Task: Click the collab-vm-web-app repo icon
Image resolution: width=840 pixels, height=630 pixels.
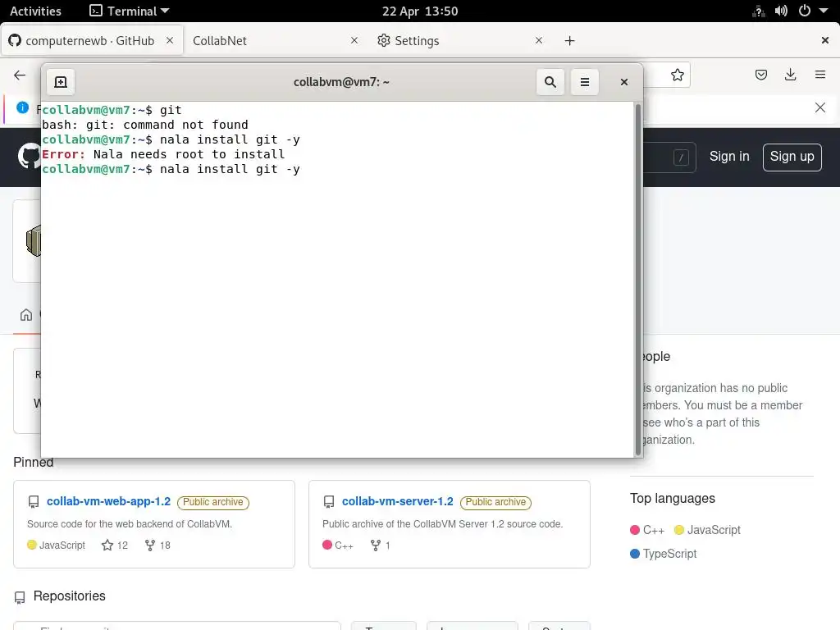Action: [33, 502]
